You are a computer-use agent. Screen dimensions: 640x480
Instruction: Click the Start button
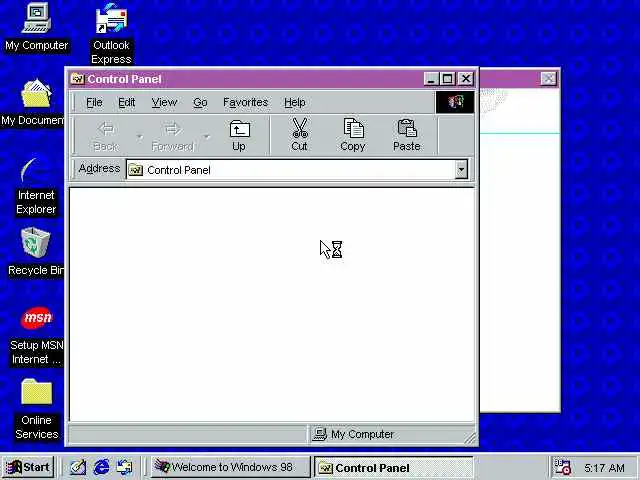(28, 467)
